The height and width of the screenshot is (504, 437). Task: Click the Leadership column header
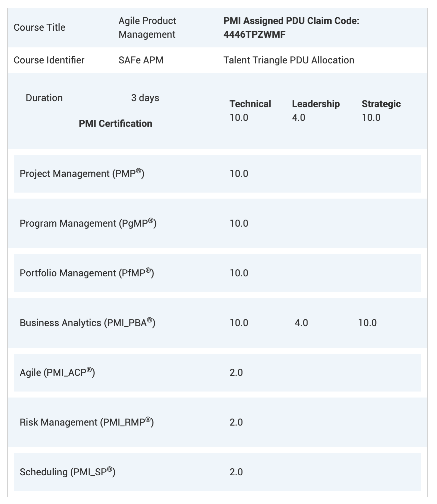316,104
